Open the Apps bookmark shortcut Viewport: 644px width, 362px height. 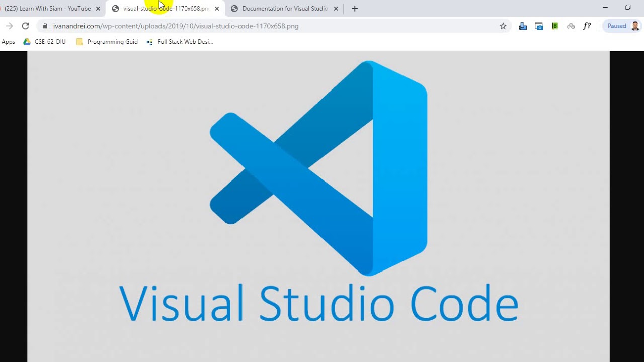[8, 42]
